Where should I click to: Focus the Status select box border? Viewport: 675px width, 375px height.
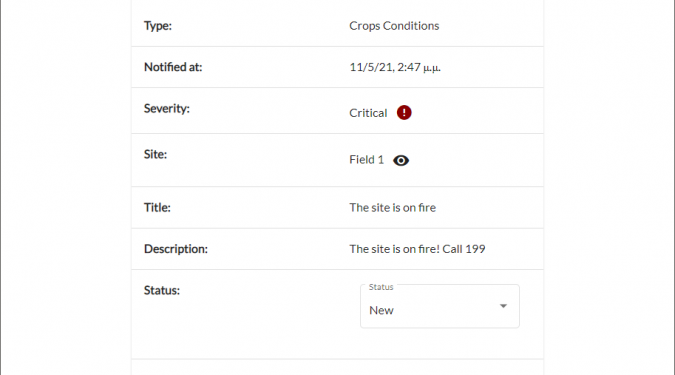pyautogui.click(x=440, y=306)
